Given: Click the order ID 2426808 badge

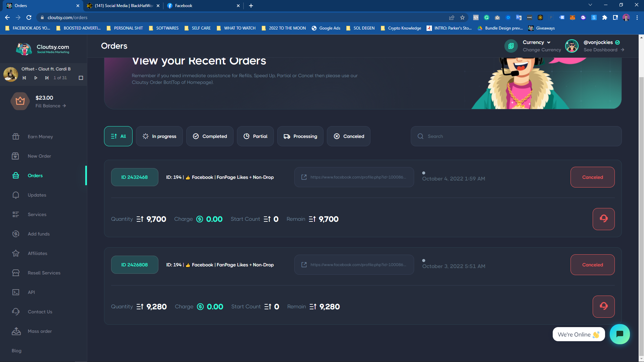Looking at the screenshot, I should pos(135,265).
